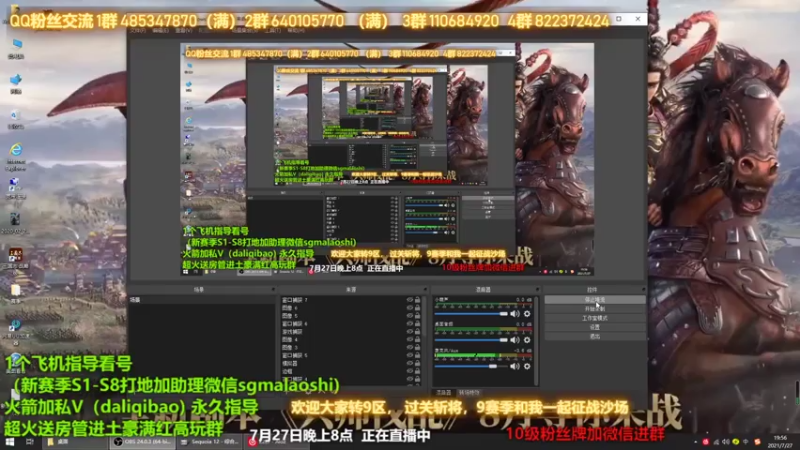Image resolution: width=800 pixels, height=450 pixels.
Task: Open the 查看(V) menu in OBS
Action: (184, 31)
